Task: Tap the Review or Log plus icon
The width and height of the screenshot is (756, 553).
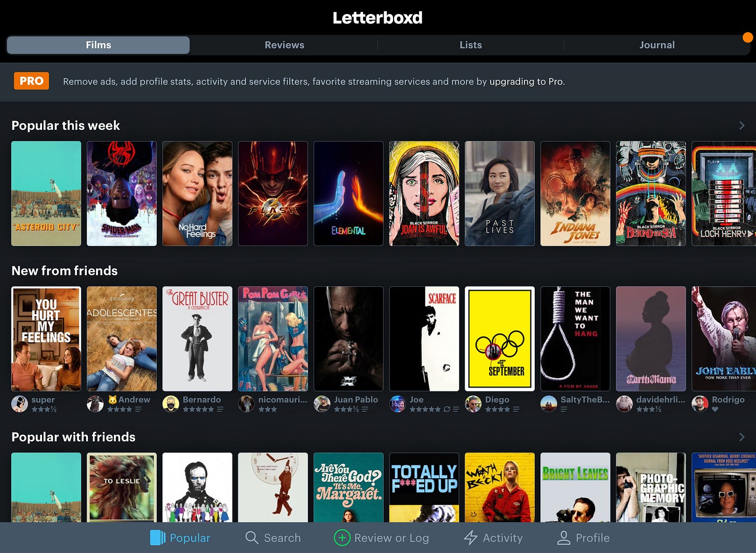Action: point(342,538)
